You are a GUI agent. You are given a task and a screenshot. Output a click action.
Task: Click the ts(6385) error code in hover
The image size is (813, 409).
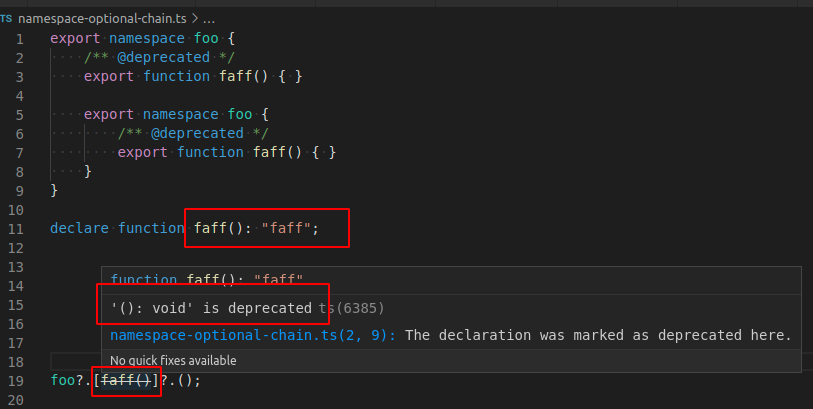[352, 308]
